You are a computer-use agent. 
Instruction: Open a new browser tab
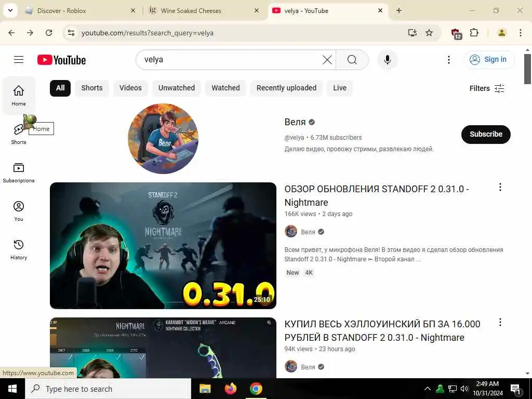(398, 10)
